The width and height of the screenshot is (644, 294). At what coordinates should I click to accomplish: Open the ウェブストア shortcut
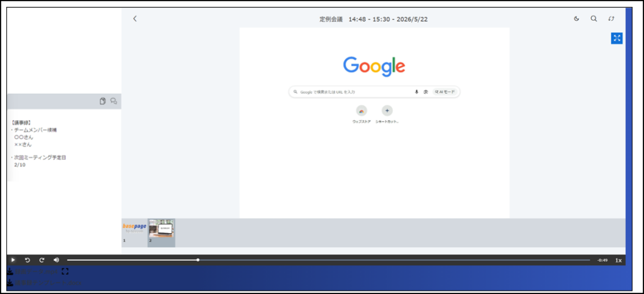(362, 114)
